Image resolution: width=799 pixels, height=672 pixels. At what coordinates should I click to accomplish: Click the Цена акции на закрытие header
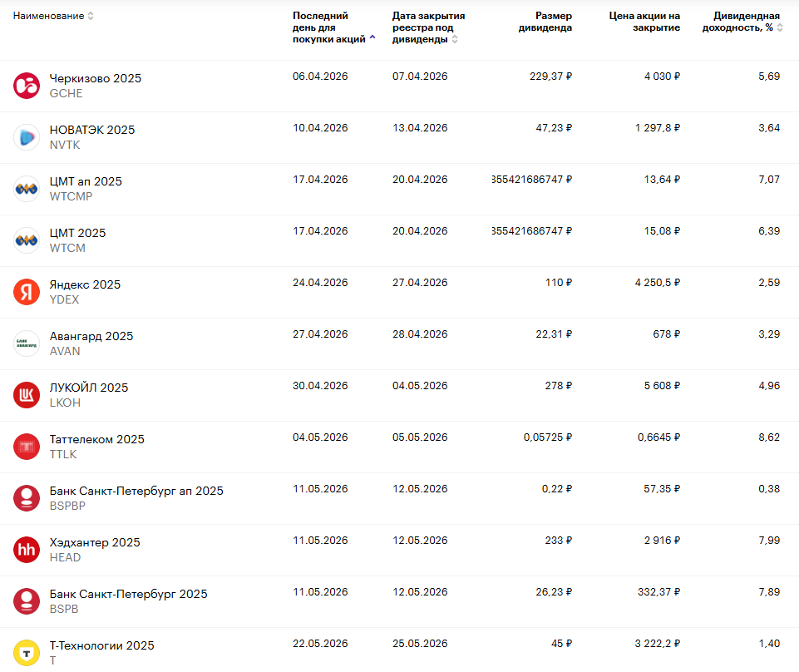click(644, 22)
